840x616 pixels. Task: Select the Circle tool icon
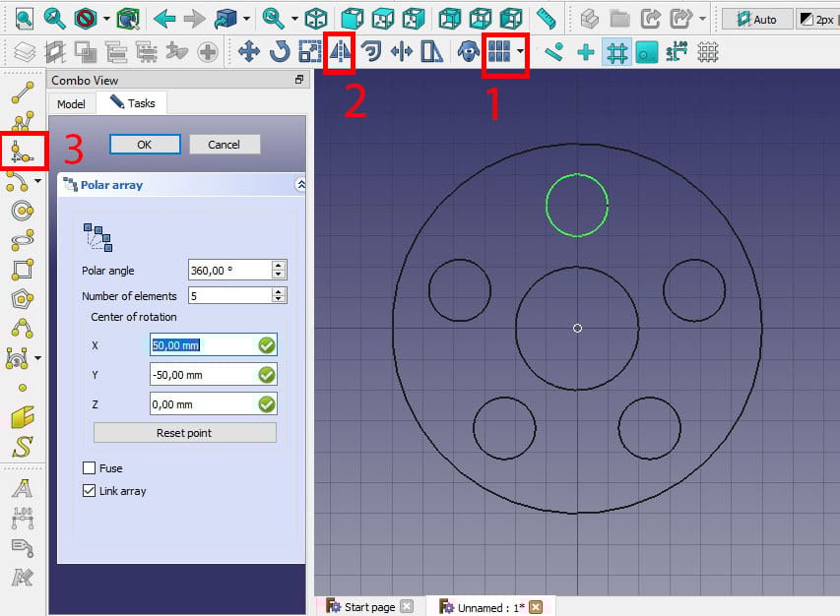coord(23,211)
